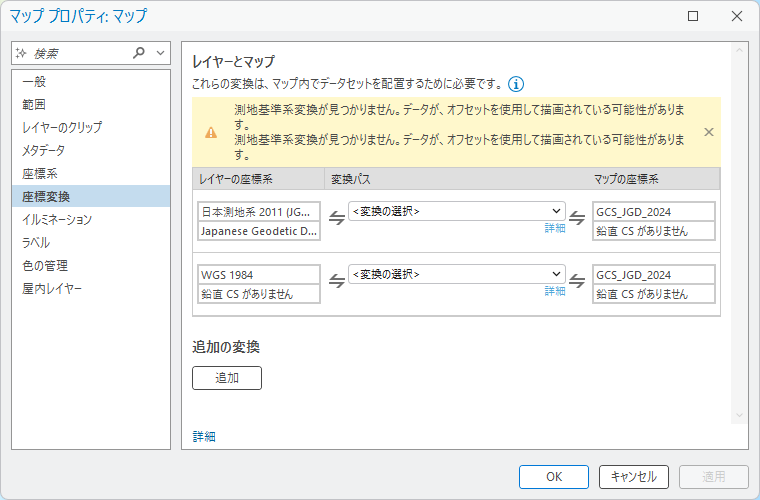
Task: Switch to the イルミネーション page
Action: click(x=57, y=219)
